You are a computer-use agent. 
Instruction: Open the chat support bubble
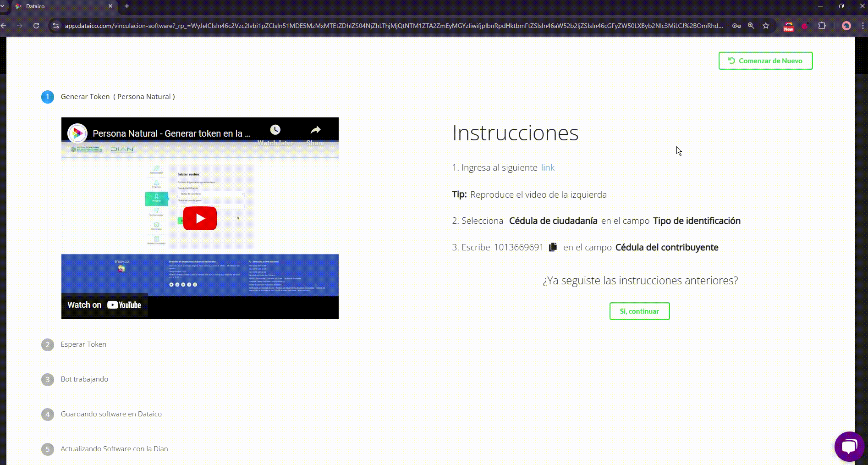(x=849, y=446)
